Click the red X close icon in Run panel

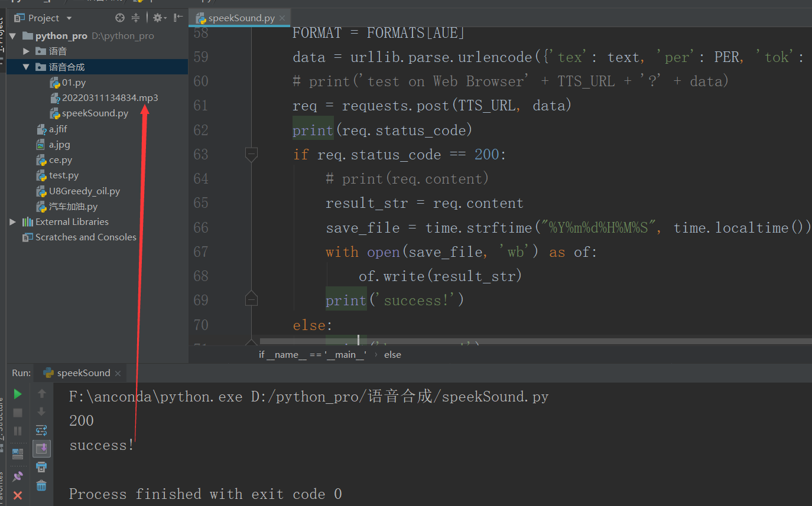(18, 495)
